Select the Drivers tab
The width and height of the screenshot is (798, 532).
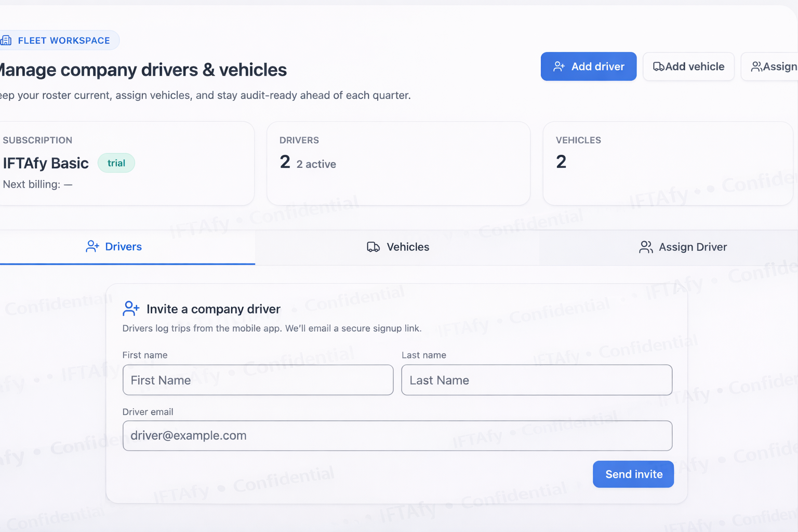[127, 246]
